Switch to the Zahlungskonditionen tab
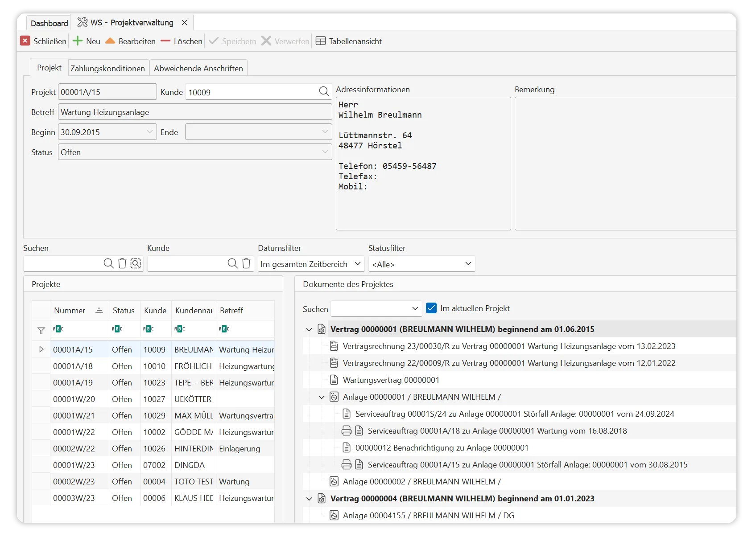 tap(107, 68)
